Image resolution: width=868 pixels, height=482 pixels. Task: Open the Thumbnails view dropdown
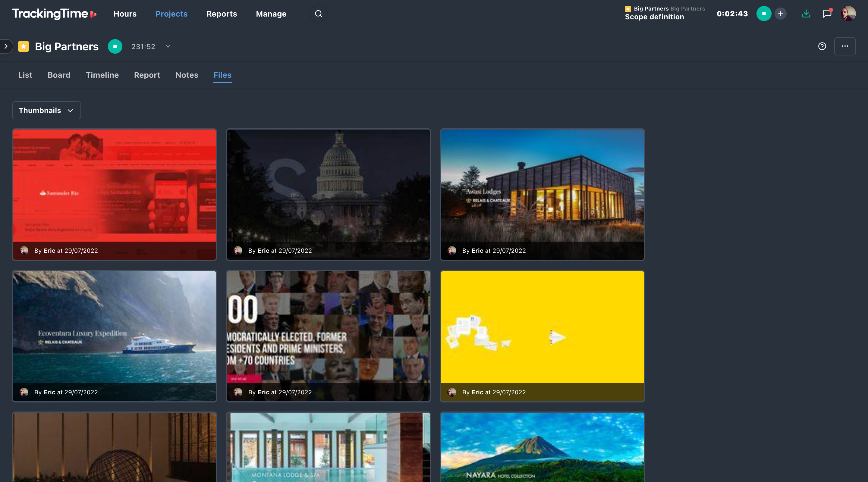(46, 111)
